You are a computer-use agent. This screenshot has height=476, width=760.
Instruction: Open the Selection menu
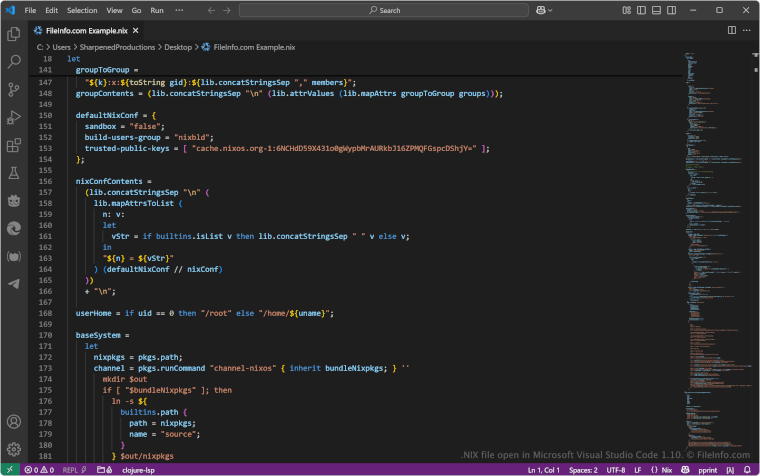pos(82,10)
